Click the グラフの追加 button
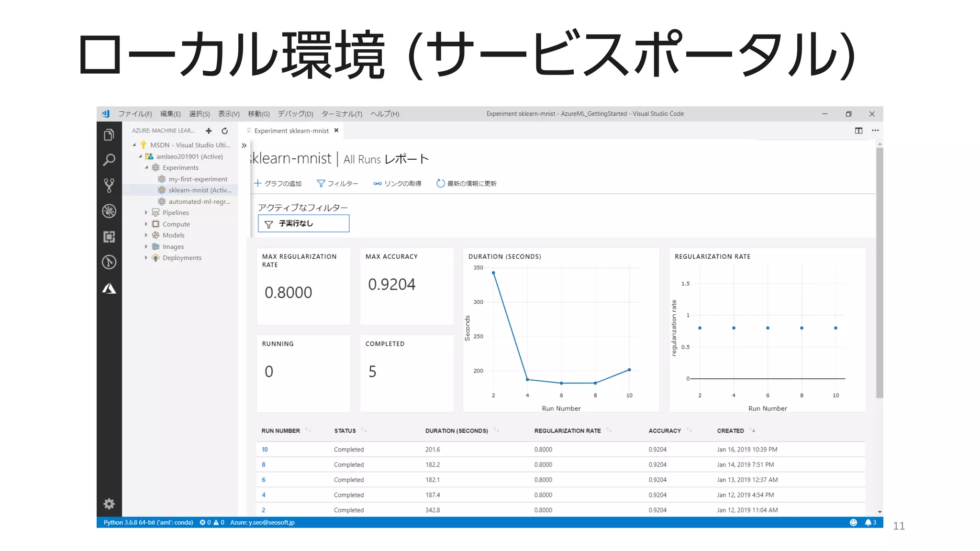 click(x=278, y=184)
